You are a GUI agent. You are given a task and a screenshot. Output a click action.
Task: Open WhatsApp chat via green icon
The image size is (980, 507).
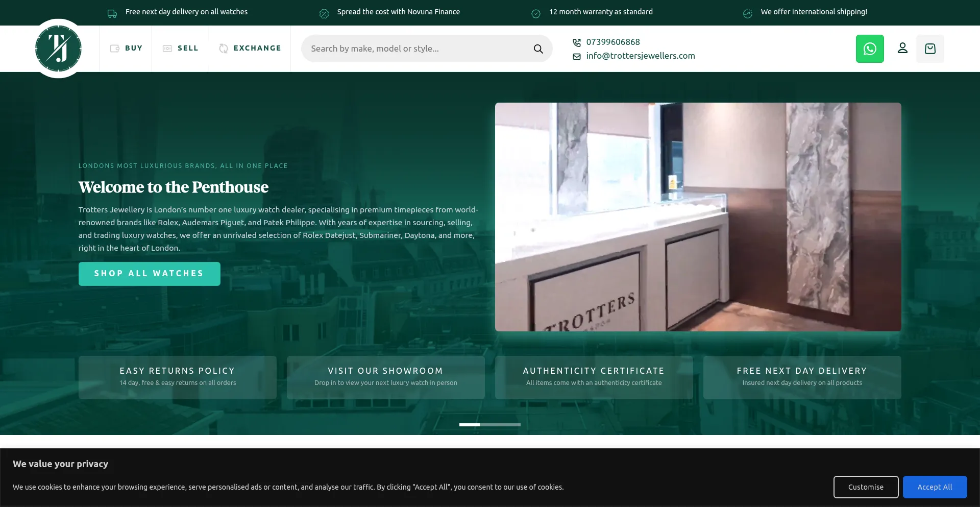pos(870,49)
